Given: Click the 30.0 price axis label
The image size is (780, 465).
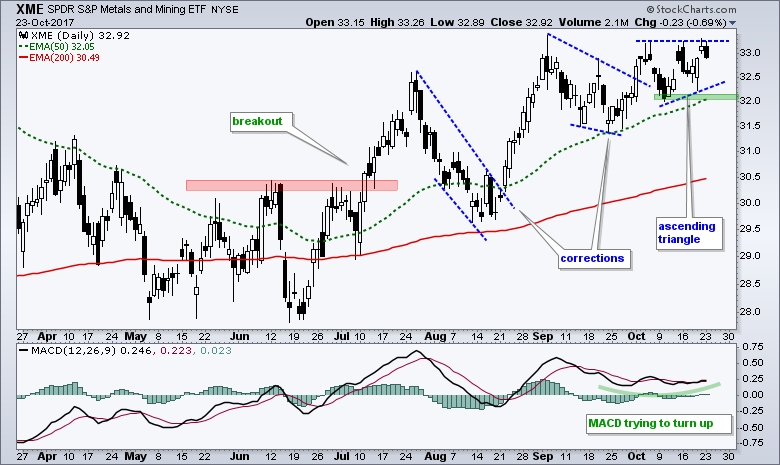Looking at the screenshot, I should point(750,202).
